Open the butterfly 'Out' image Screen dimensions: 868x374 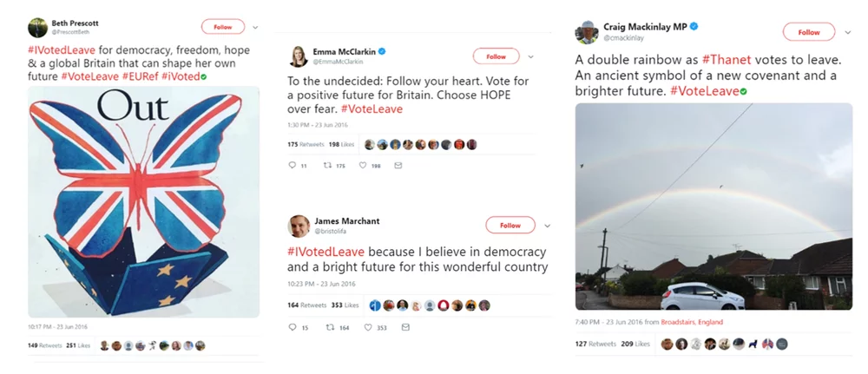click(x=143, y=201)
